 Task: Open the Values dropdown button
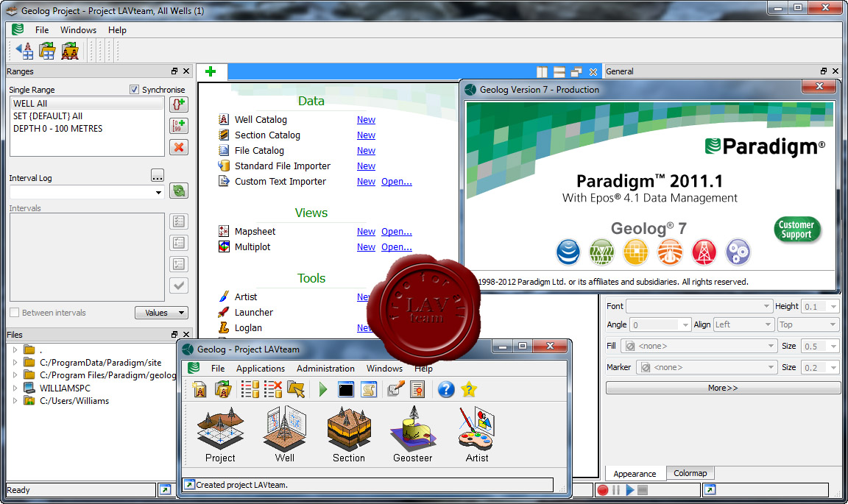click(161, 313)
